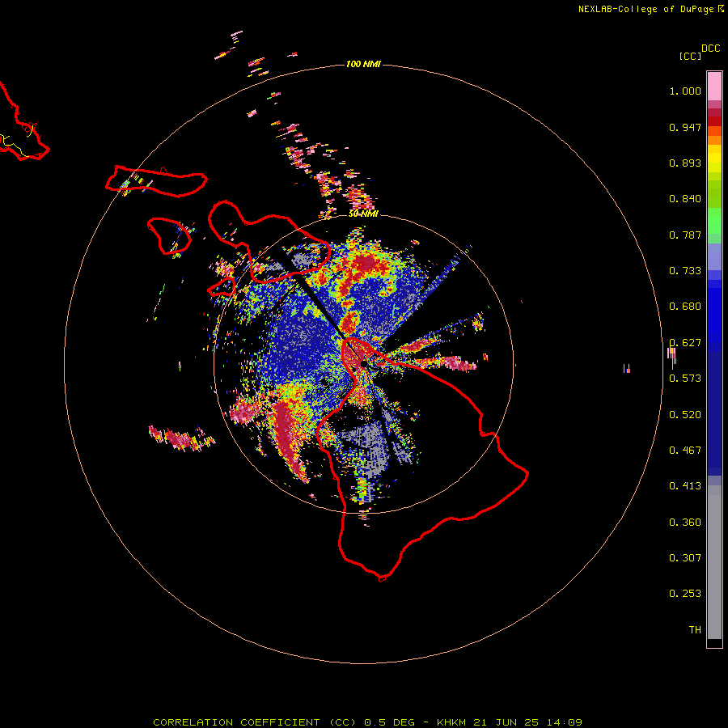Click the bright green color bar segment
This screenshot has width=728, height=728.
click(x=714, y=221)
